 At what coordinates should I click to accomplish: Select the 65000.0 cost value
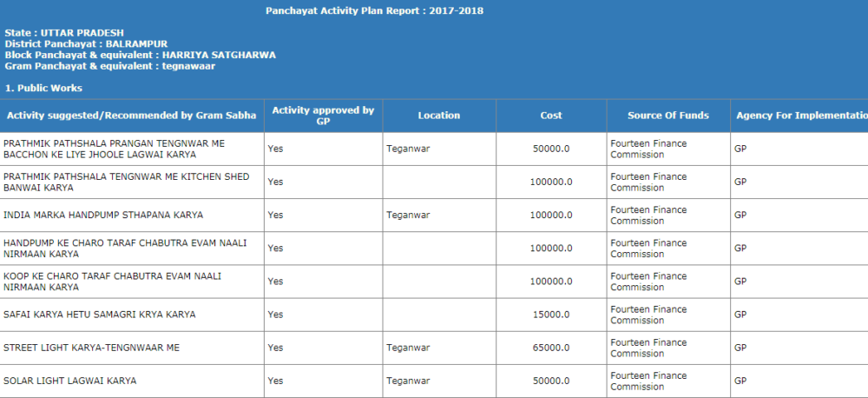point(551,348)
